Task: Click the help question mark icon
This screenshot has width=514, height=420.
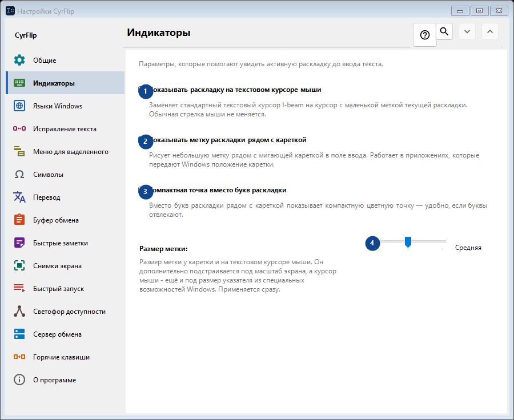Action: (x=425, y=35)
